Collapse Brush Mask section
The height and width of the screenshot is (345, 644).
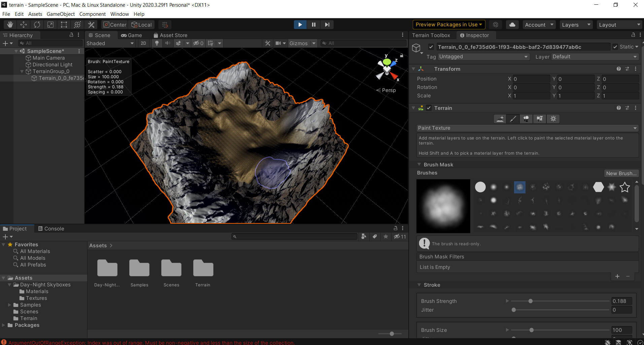click(419, 164)
